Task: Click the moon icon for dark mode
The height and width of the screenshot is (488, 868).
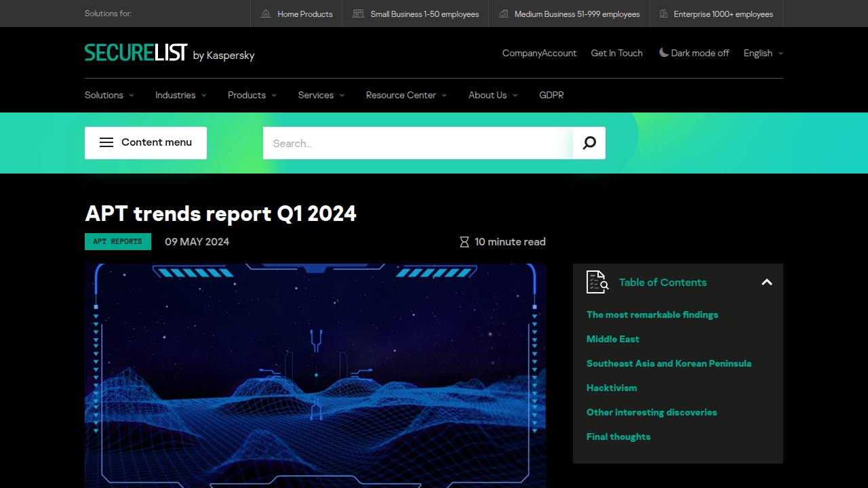Action: click(x=664, y=53)
